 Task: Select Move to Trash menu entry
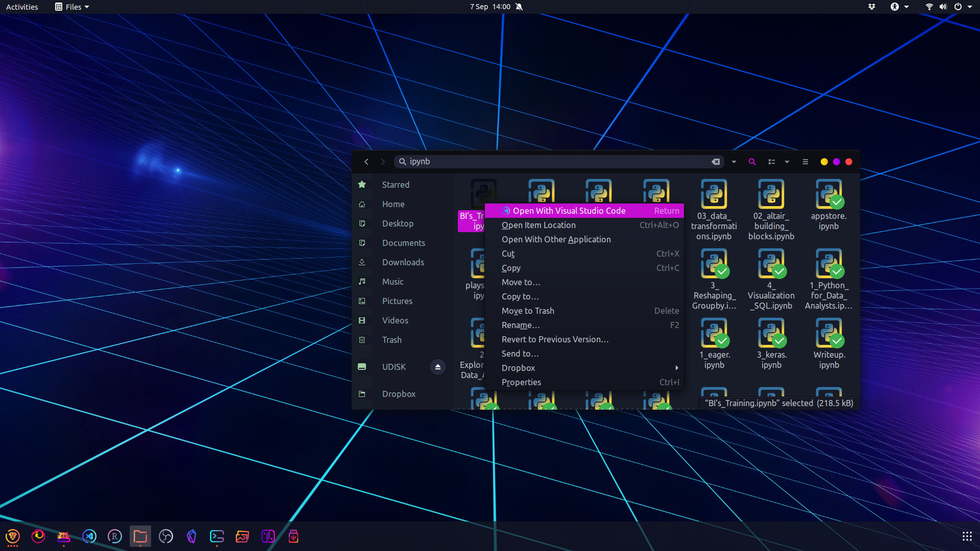tap(528, 311)
